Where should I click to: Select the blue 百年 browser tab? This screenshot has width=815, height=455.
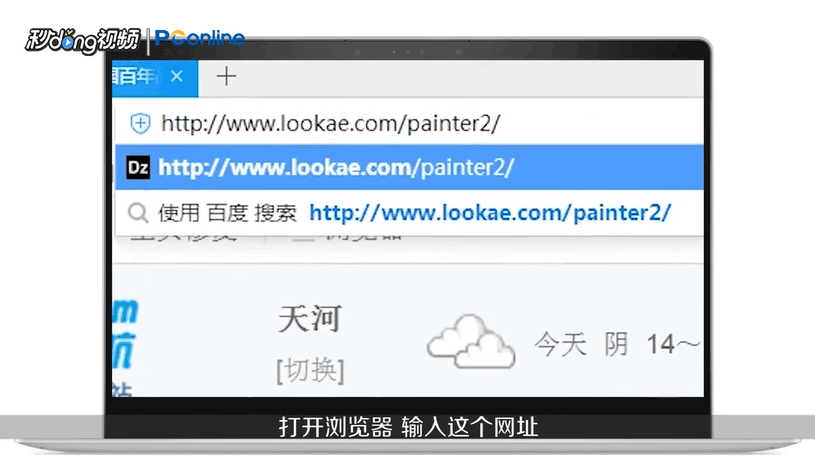click(140, 77)
